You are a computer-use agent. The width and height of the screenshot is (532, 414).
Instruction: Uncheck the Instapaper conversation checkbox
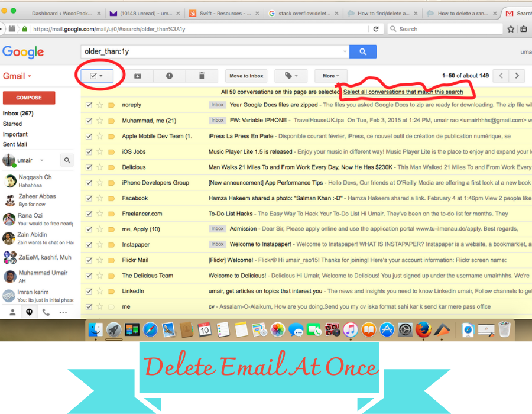89,245
